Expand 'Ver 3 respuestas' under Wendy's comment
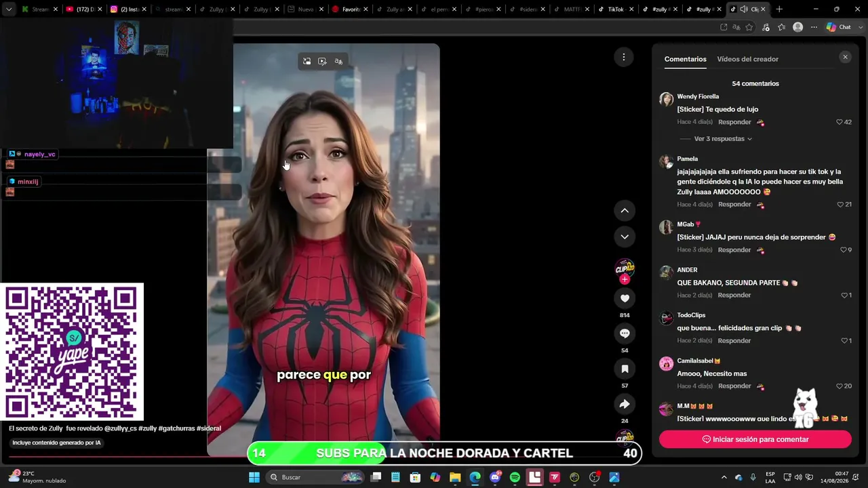This screenshot has width=868, height=488. pos(723,139)
